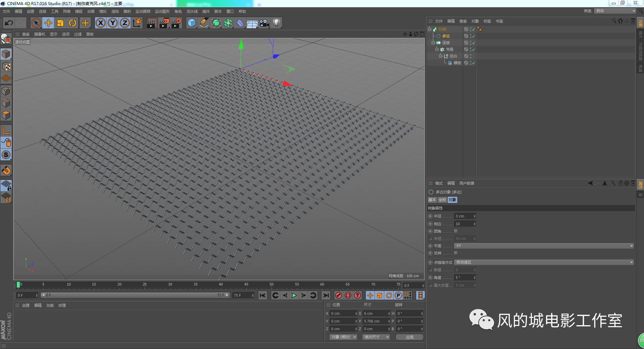The image size is (644, 349).
Task: Lock the Y axis with the Y icon
Action: [112, 23]
